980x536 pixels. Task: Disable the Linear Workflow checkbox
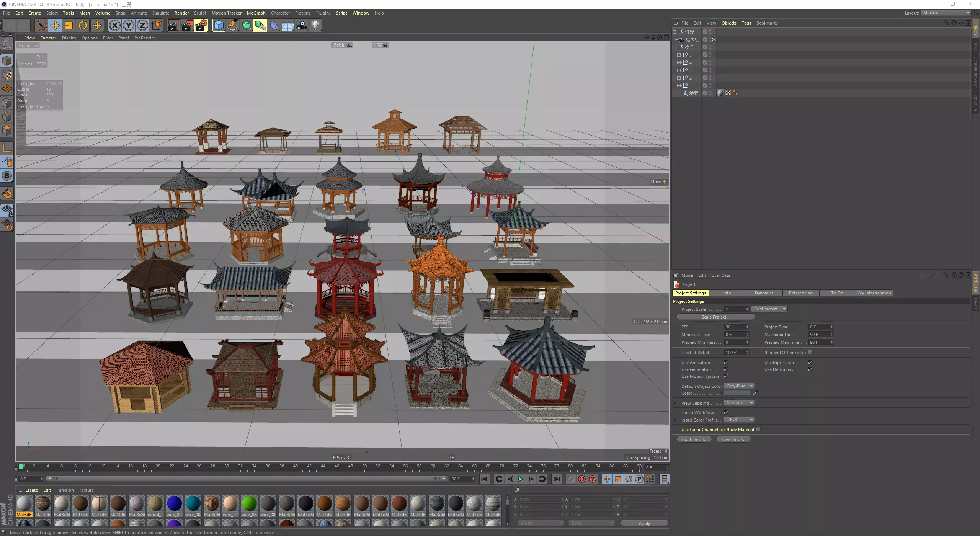[x=726, y=412]
